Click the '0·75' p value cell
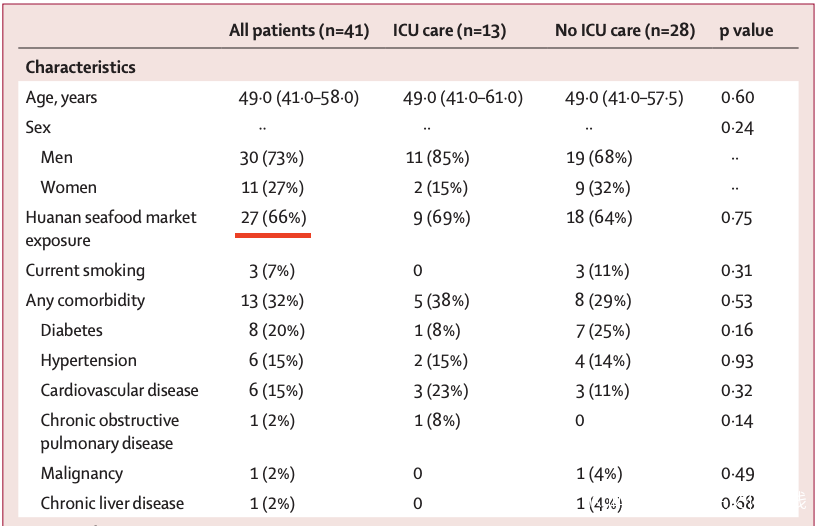This screenshot has height=526, width=818. [737, 218]
